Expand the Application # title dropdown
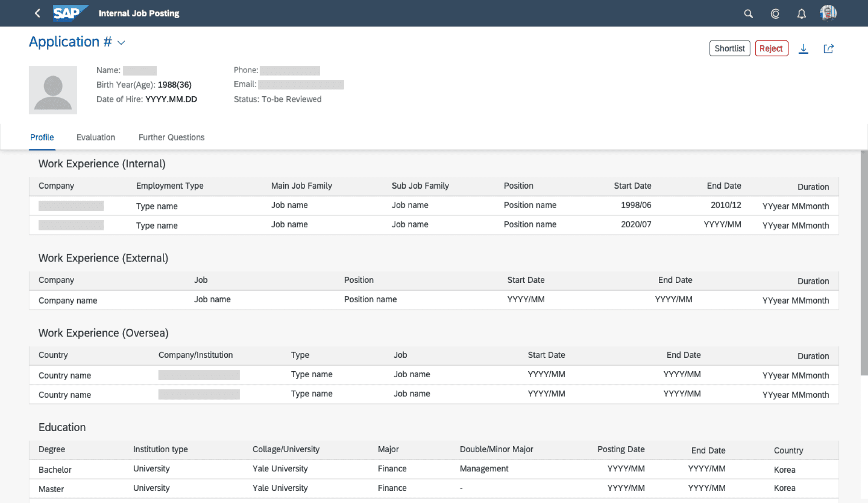Image resolution: width=868 pixels, height=503 pixels. click(122, 42)
